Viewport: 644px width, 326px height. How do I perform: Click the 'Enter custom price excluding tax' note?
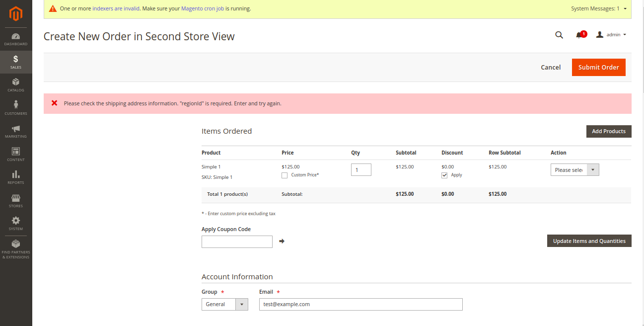(x=238, y=214)
